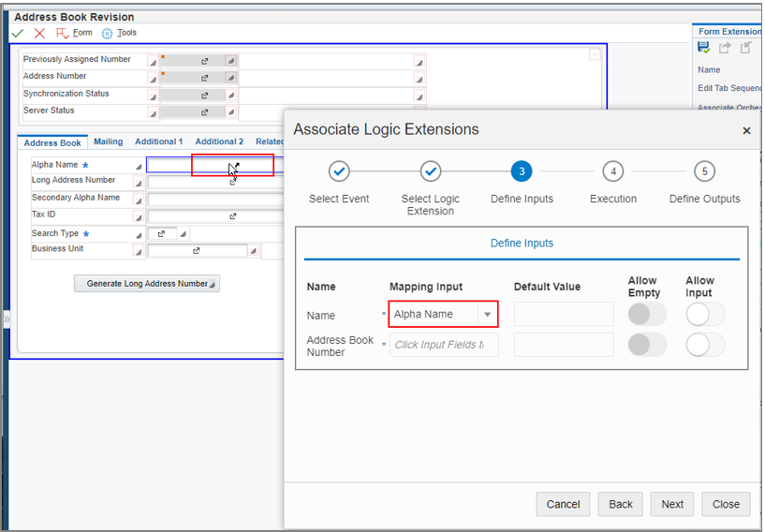Click corner handle icon right after Long Address Number label
765x532 pixels.
click(x=139, y=183)
